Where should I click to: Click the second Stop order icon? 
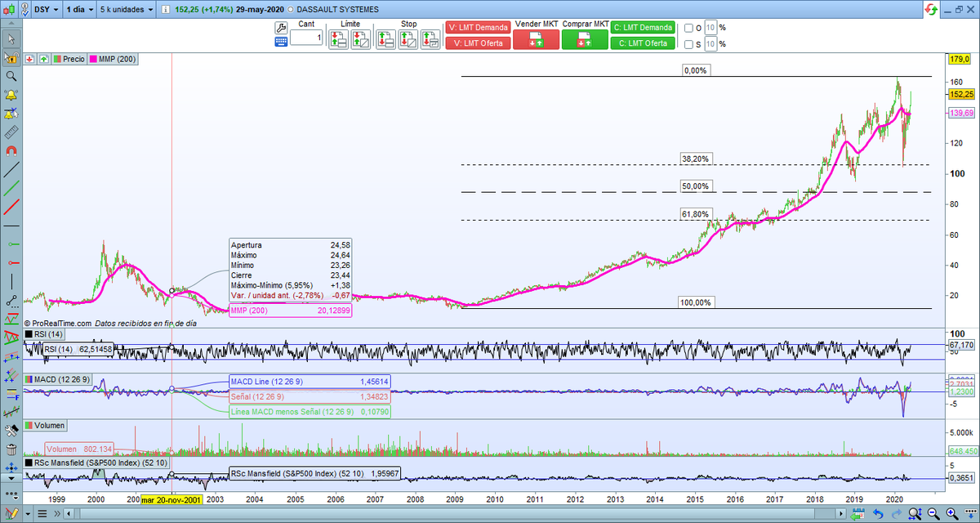[408, 39]
